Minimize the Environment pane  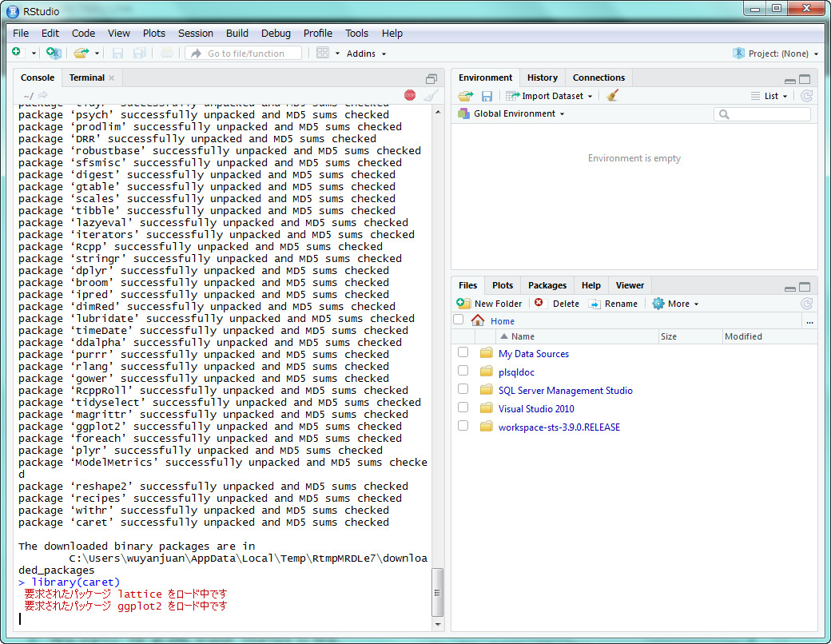pyautogui.click(x=789, y=80)
